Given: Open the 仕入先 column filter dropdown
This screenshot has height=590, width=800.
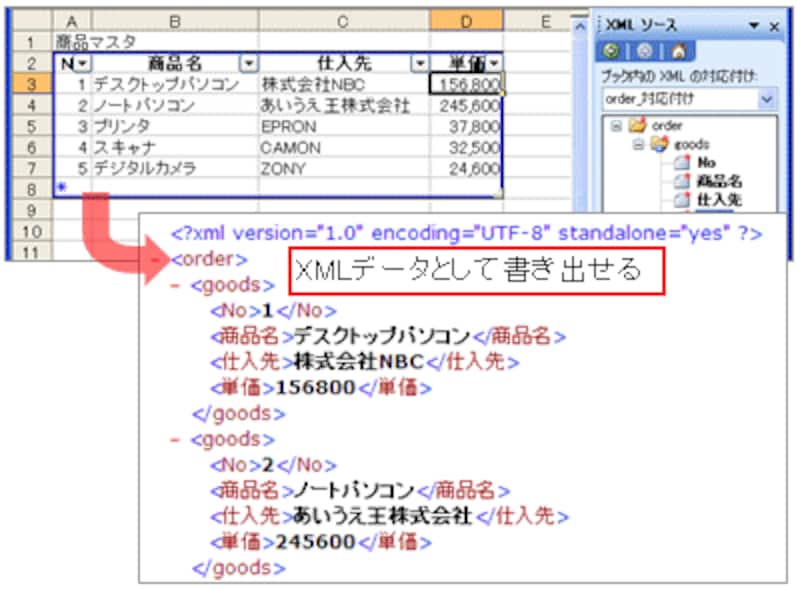Looking at the screenshot, I should [x=419, y=64].
